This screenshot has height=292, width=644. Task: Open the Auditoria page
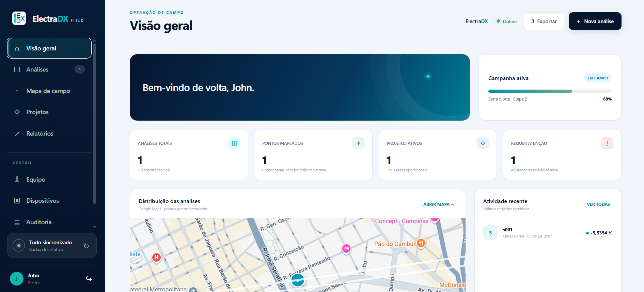(49, 222)
